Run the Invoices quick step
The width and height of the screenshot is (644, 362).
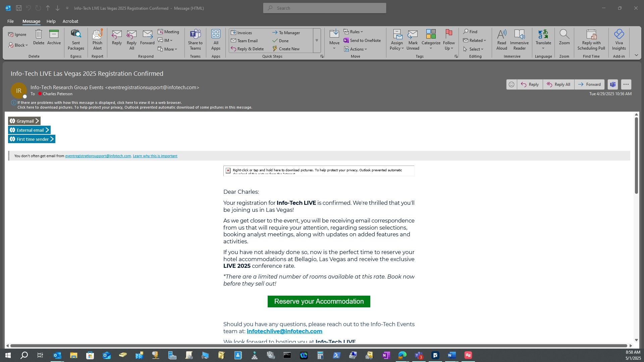[241, 33]
